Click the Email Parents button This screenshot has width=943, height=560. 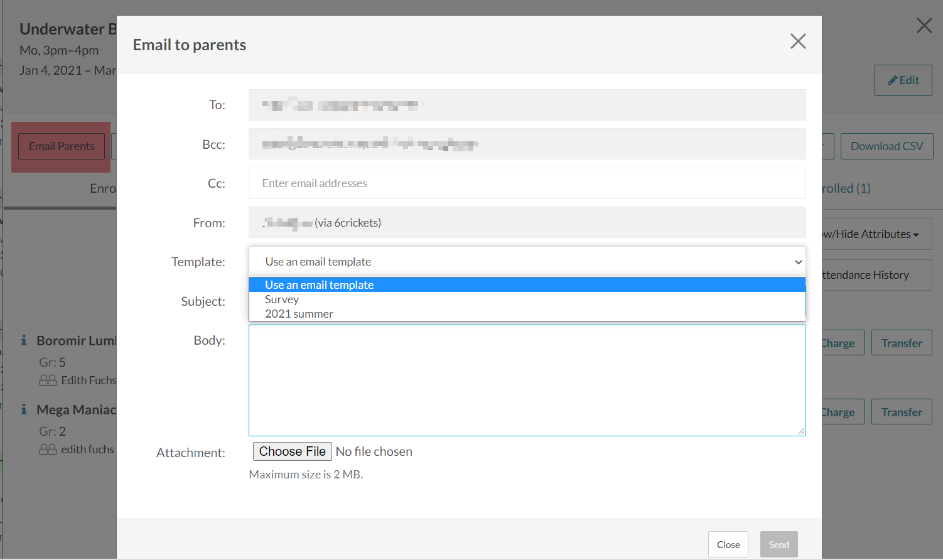coord(62,146)
